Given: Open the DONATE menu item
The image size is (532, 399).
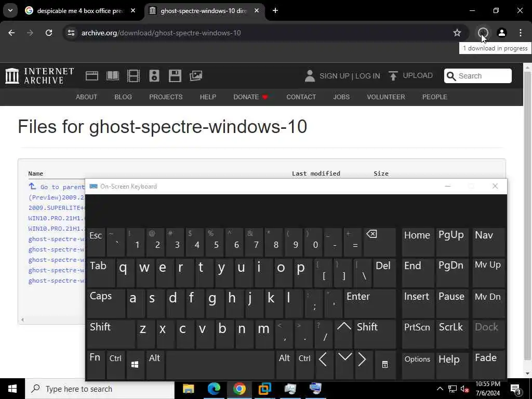Looking at the screenshot, I should pos(250,97).
